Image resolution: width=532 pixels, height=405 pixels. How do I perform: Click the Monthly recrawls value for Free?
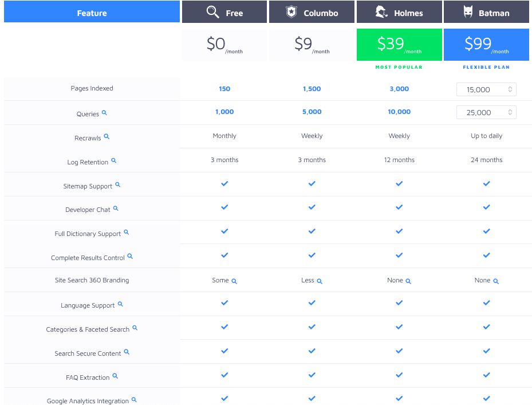[224, 136]
